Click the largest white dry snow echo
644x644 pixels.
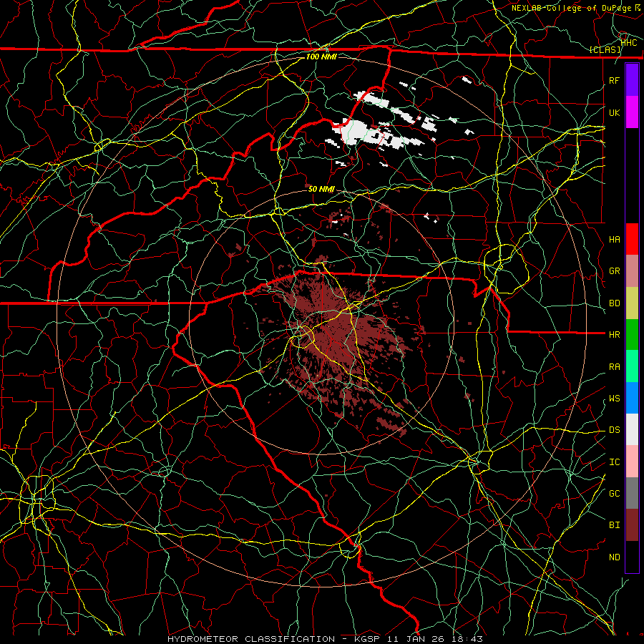tap(354, 131)
